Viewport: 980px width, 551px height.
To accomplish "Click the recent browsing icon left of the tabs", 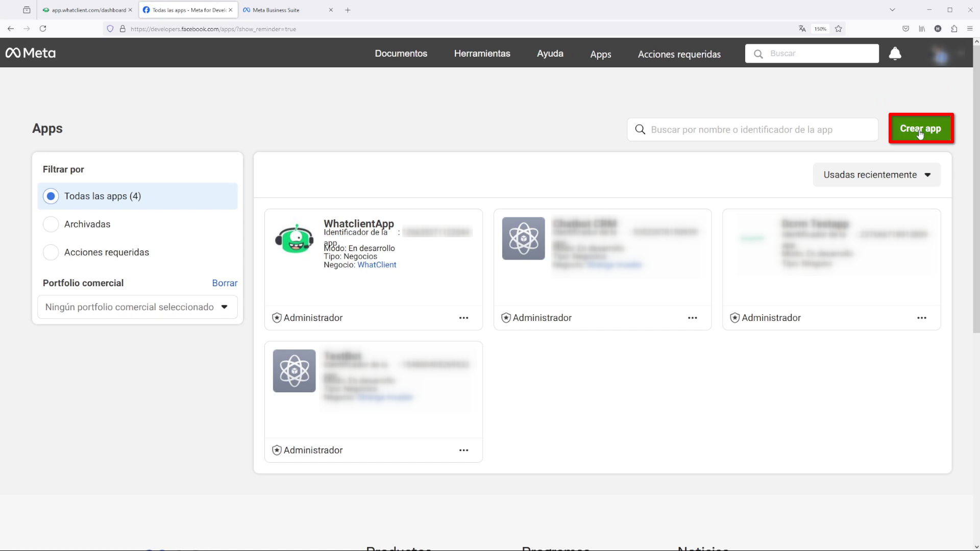I will click(27, 10).
